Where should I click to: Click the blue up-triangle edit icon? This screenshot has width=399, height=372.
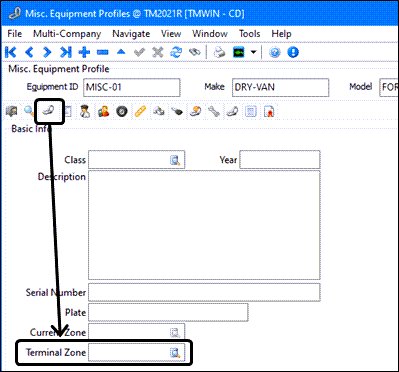click(x=121, y=52)
